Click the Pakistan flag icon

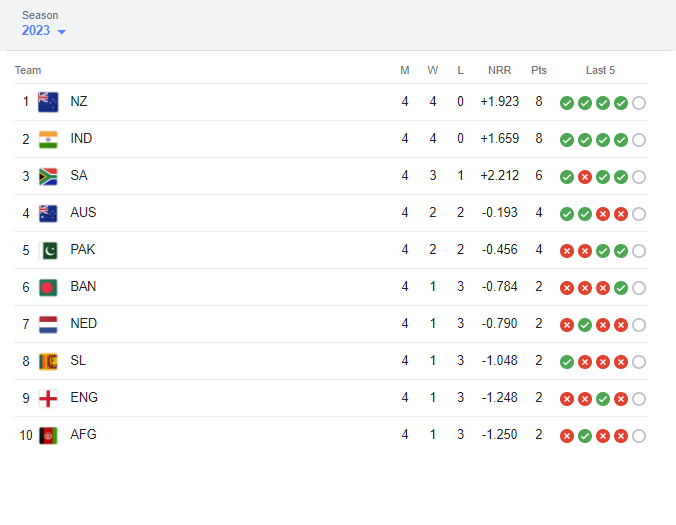click(x=48, y=250)
